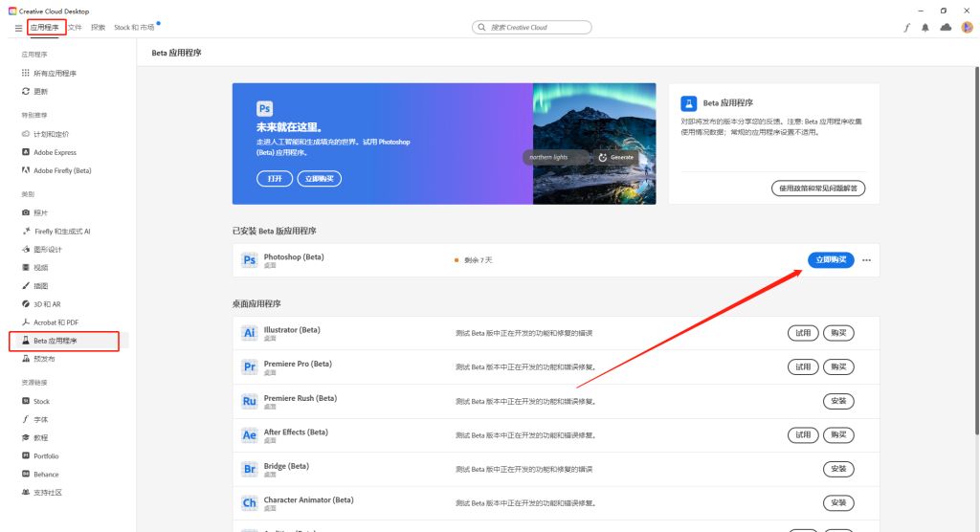Click the Bridge (Beta) Br icon
Screen dimensions: 980x532
pyautogui.click(x=250, y=469)
